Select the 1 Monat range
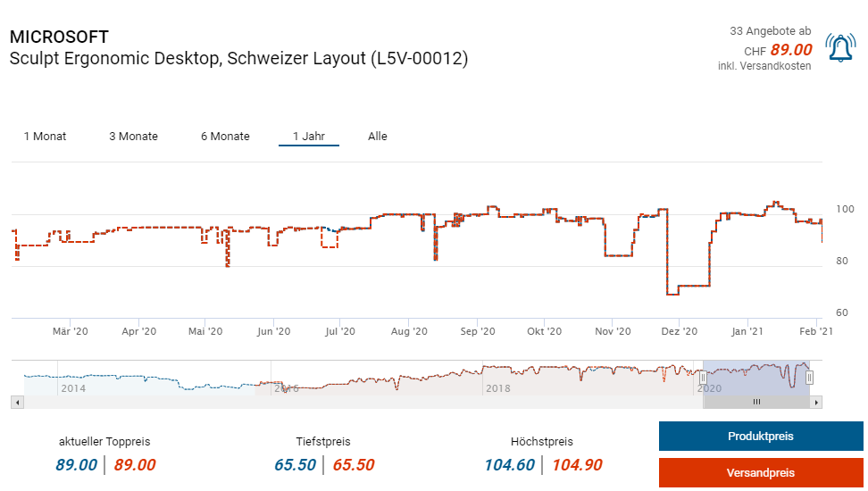868x491 pixels. 45,137
